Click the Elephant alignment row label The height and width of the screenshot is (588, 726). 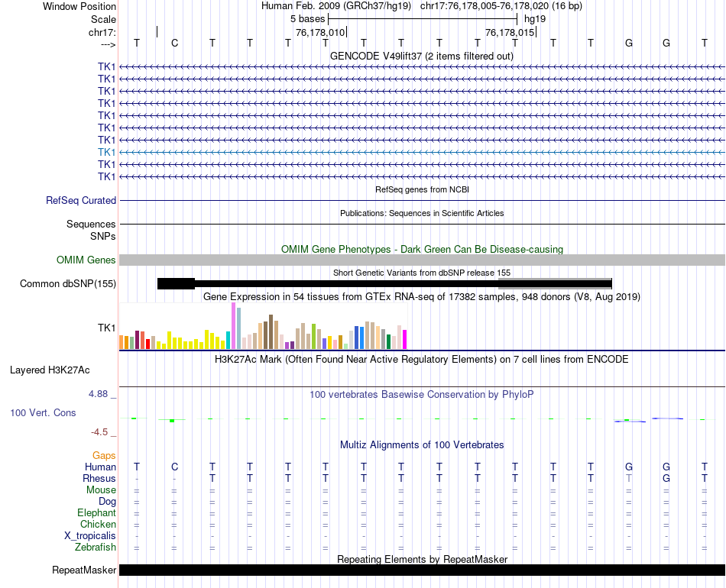(96, 512)
